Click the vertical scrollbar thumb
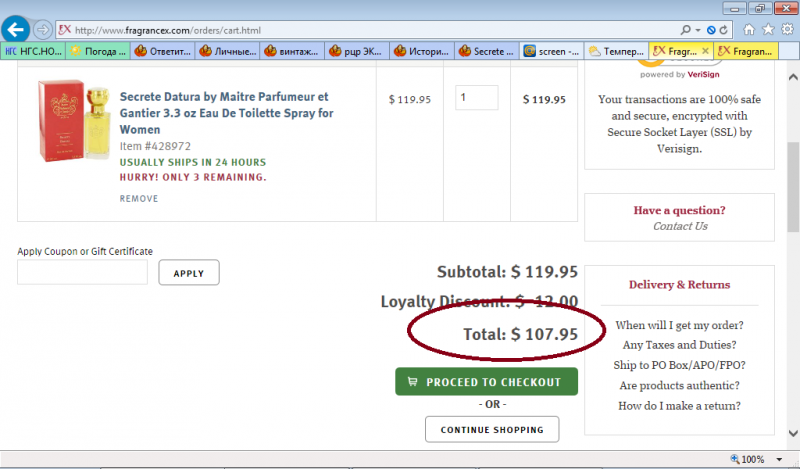The image size is (800, 469). click(793, 186)
